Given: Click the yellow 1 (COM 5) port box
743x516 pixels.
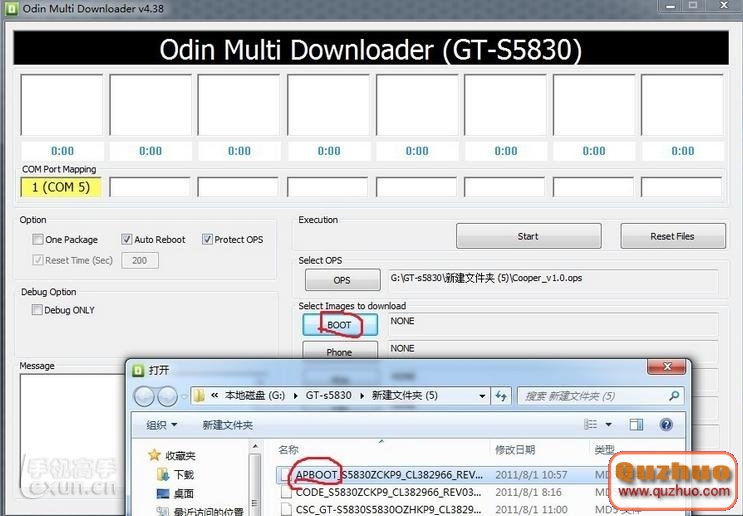Looking at the screenshot, I should pyautogui.click(x=61, y=187).
